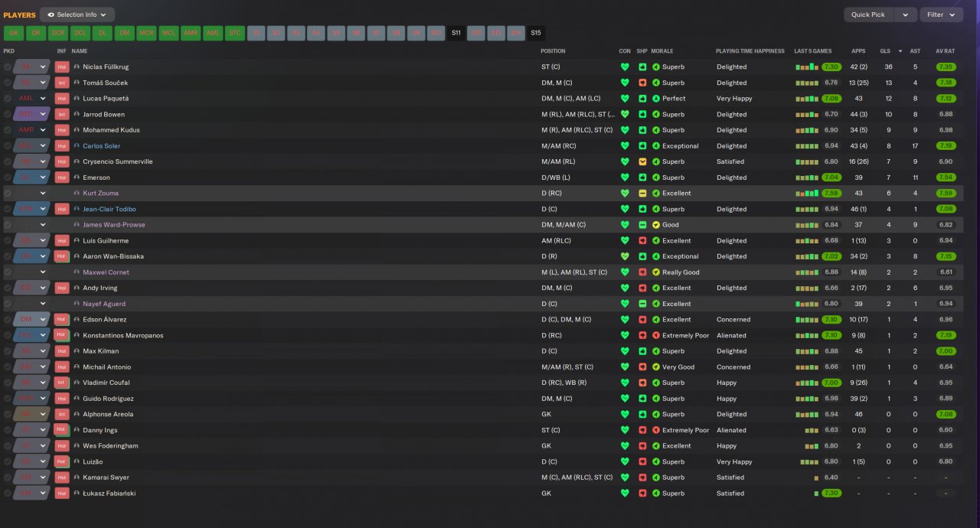Toggle selection circle for Alphonse Areola
The image size is (980, 528).
tap(8, 414)
